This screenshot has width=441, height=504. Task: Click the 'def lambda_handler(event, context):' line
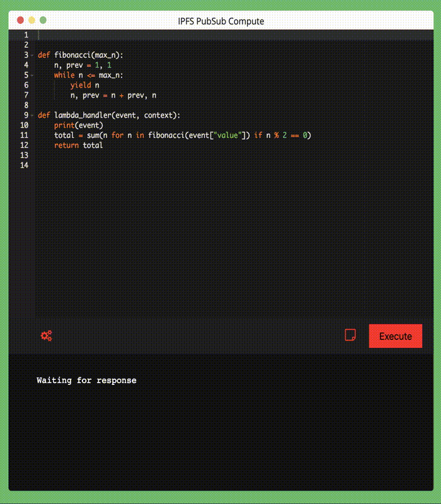pos(109,115)
